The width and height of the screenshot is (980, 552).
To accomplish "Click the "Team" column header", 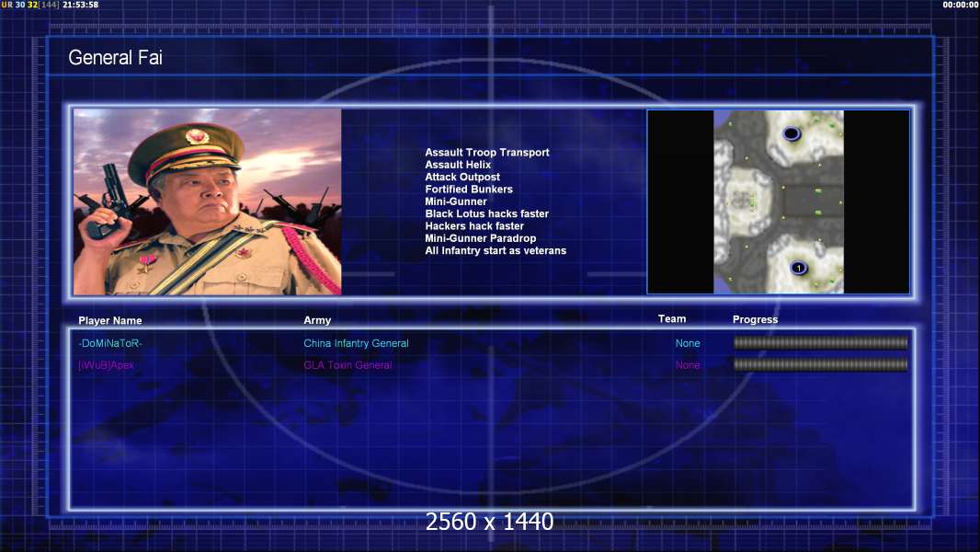I will pos(672,319).
